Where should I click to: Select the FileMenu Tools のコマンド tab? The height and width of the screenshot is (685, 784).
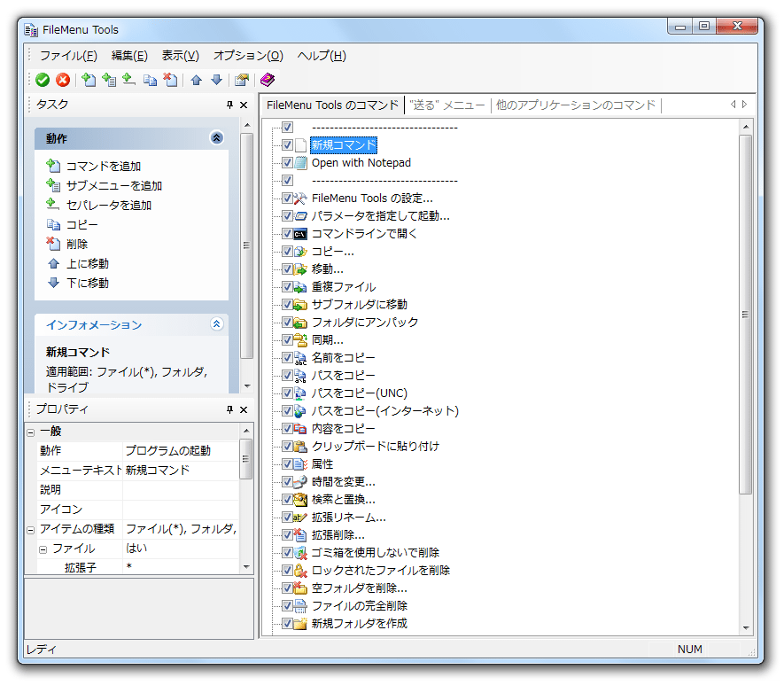332,105
